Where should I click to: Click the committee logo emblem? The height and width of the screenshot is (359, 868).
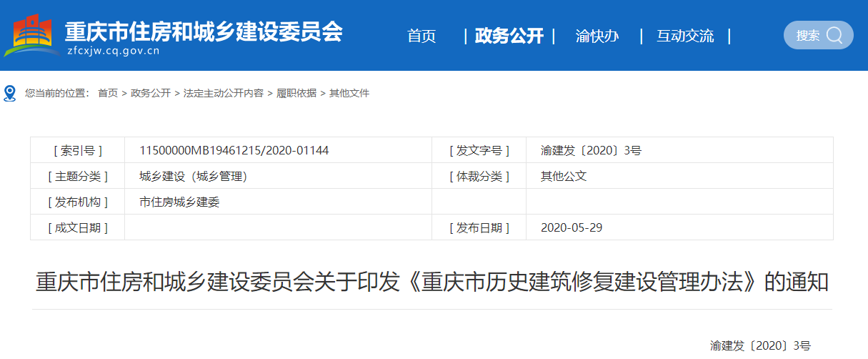point(32,36)
